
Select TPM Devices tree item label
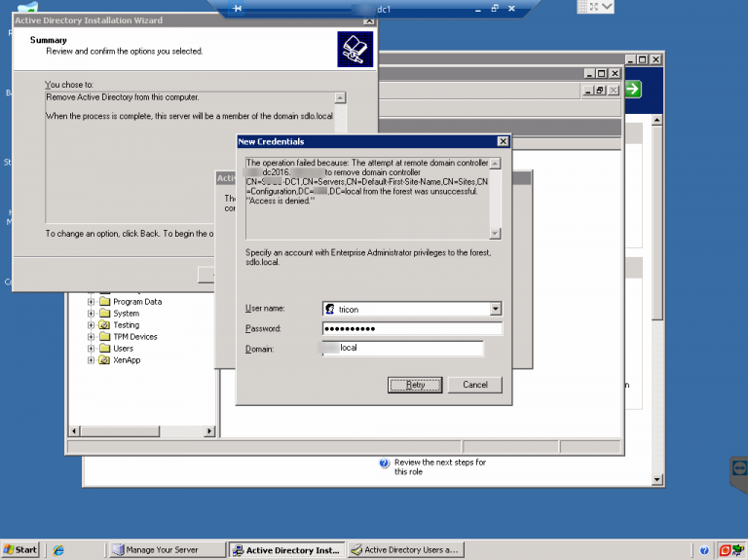[135, 337]
